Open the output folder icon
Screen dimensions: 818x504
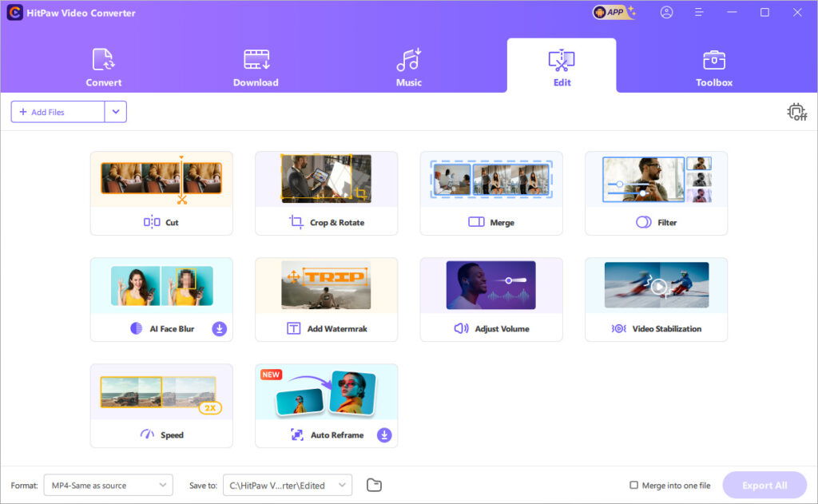point(374,485)
